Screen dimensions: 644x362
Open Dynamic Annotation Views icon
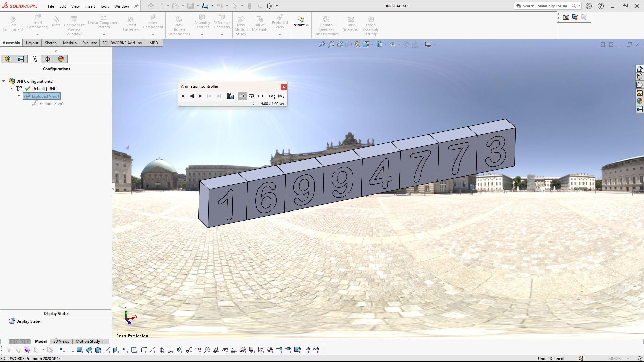click(357, 44)
